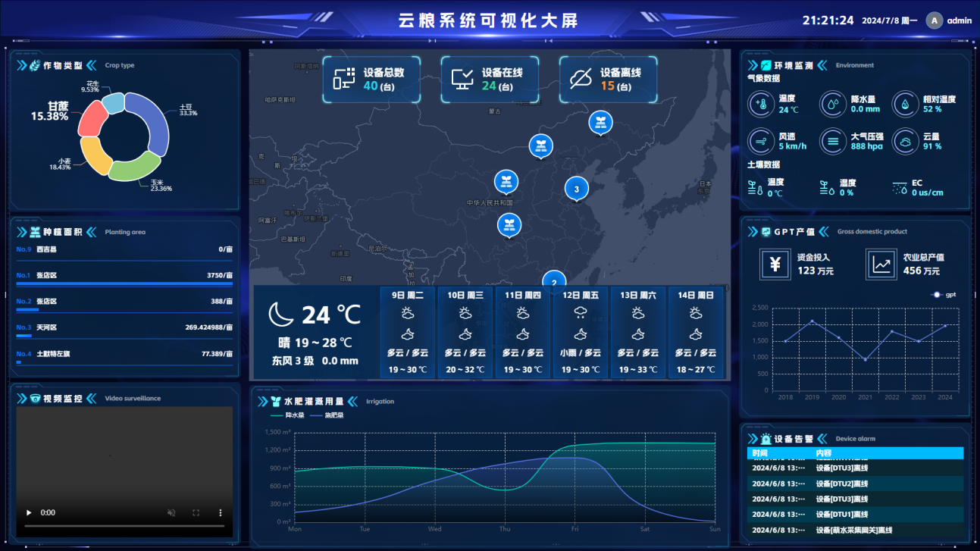The width and height of the screenshot is (980, 551).
Task: Click the No.2 张店区 388/亩 row
Action: click(124, 304)
